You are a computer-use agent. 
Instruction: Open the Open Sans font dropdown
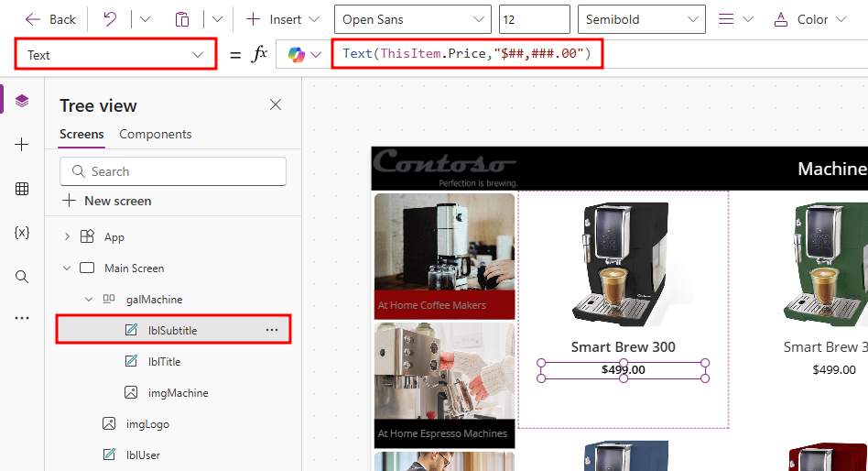click(x=412, y=19)
